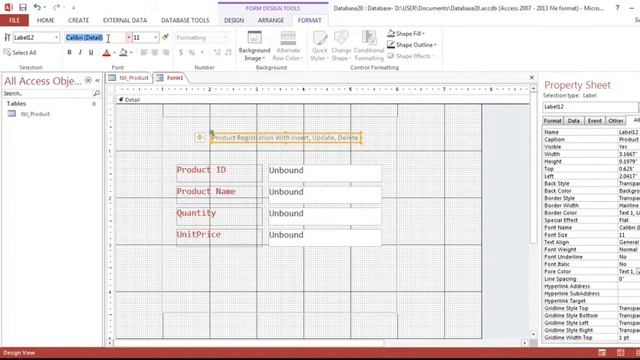Apply the background fill color bucket

pos(123,52)
